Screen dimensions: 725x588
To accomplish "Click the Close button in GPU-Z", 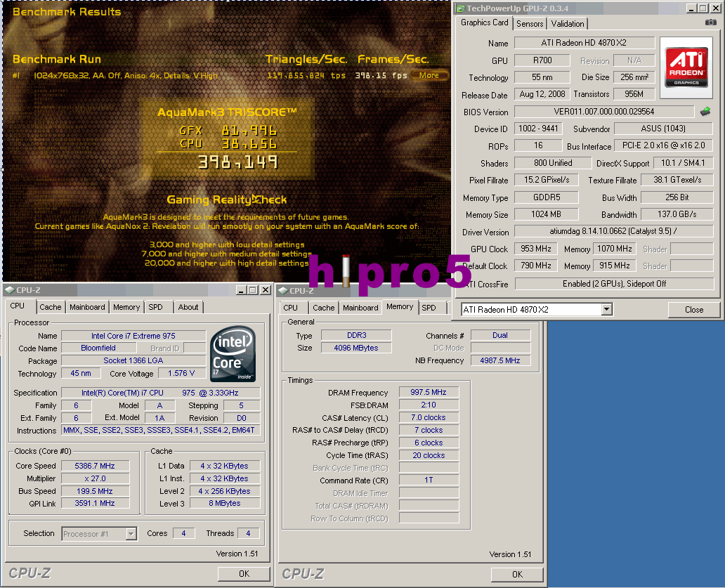I will click(693, 310).
